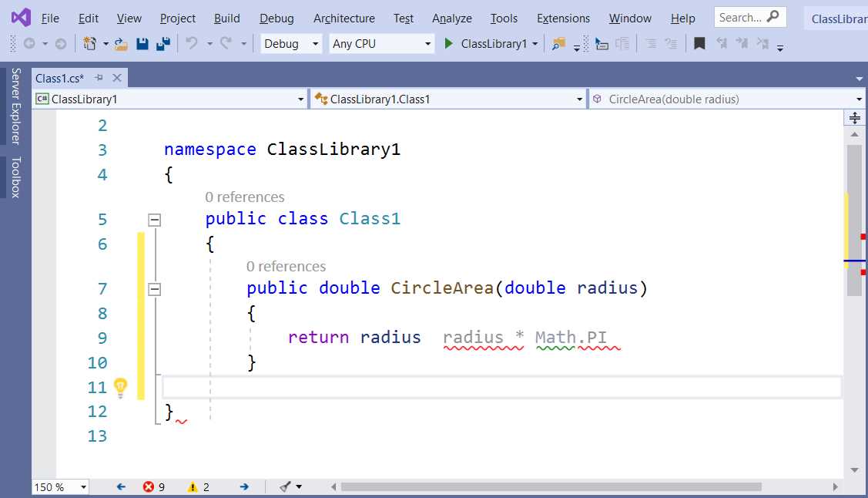Click the Save All icon
The height and width of the screenshot is (498, 868).
[x=163, y=44]
